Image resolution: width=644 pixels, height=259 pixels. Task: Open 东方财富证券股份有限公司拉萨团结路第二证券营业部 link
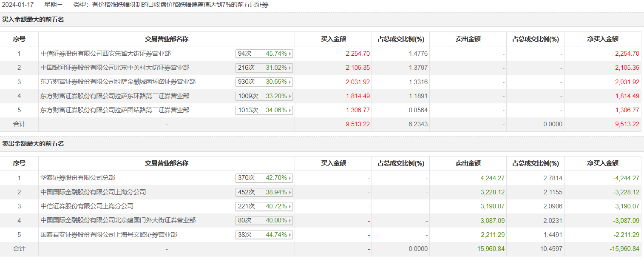(115, 110)
